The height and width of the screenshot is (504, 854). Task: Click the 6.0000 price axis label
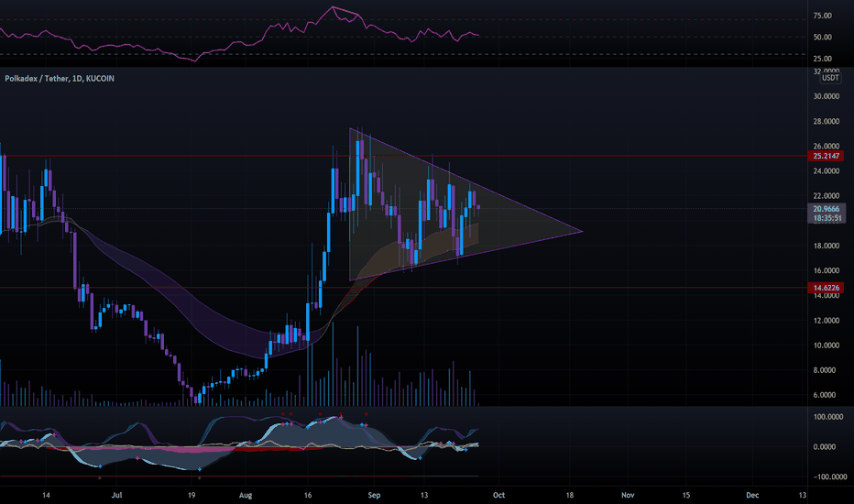coord(824,395)
